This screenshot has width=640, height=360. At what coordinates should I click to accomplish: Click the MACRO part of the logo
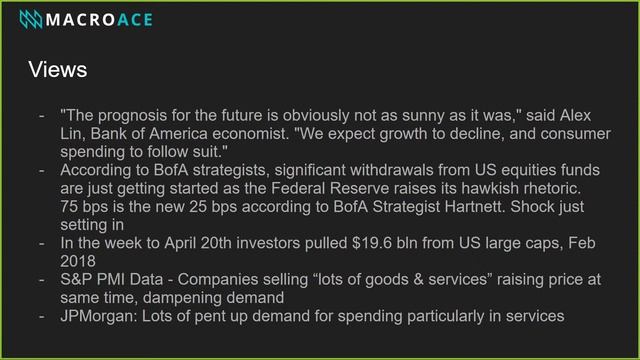80,20
